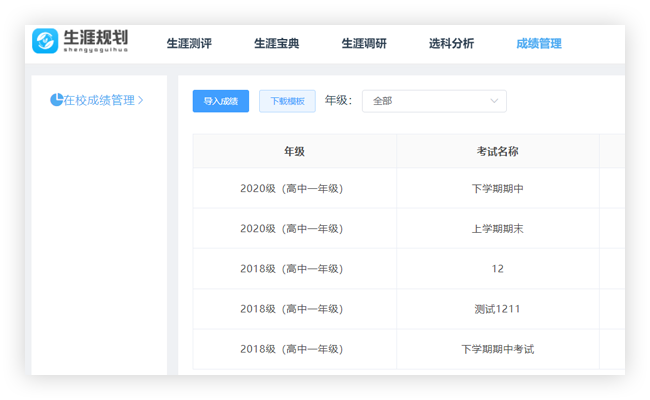Choose the 测试1211 exam entry
The width and height of the screenshot is (650, 400).
coord(497,309)
